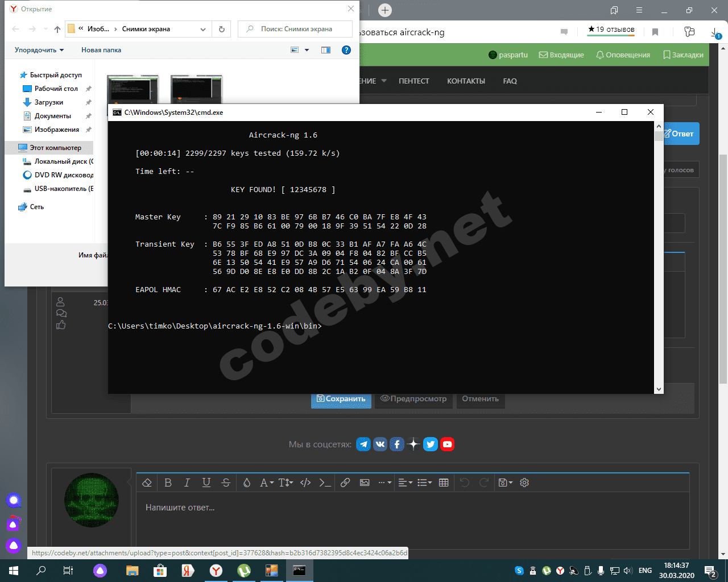This screenshot has height=582, width=728.
Task: Click the Сохранить save button
Action: point(341,399)
